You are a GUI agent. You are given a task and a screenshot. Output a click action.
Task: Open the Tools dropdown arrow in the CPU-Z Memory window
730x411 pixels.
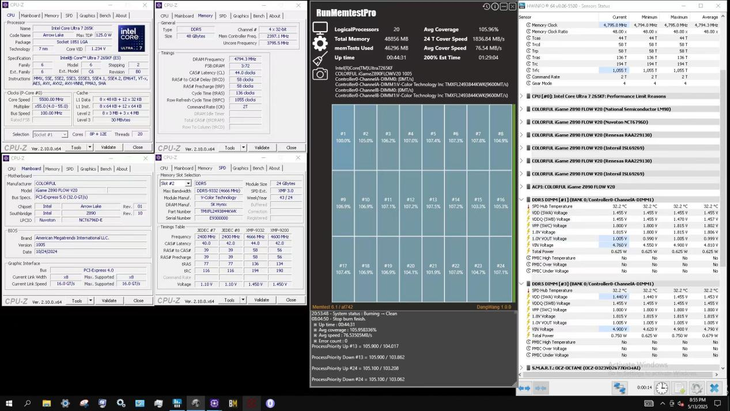(x=243, y=148)
